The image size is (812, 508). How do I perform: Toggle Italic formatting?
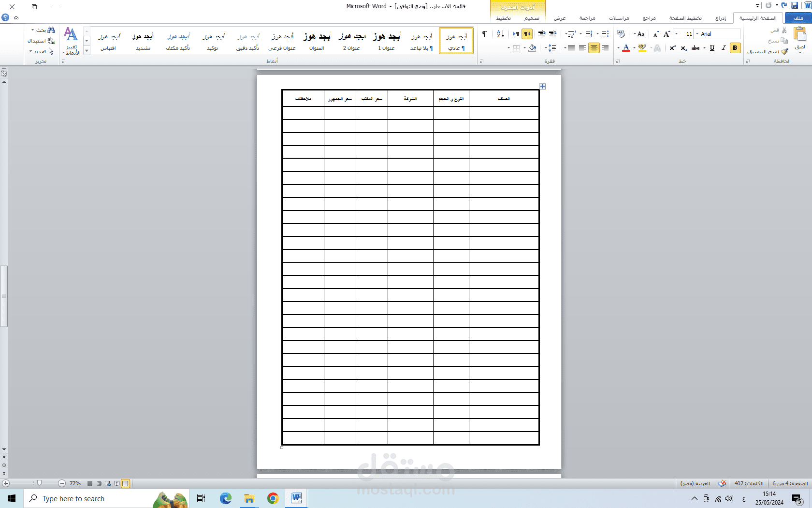tap(723, 48)
